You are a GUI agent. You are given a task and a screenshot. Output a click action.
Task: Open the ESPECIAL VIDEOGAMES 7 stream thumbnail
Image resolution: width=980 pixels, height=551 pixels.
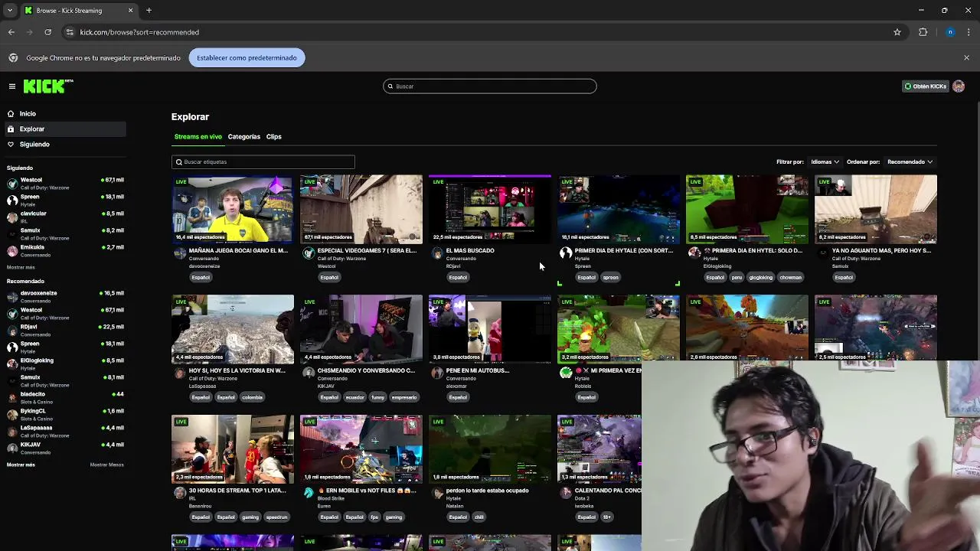point(361,210)
